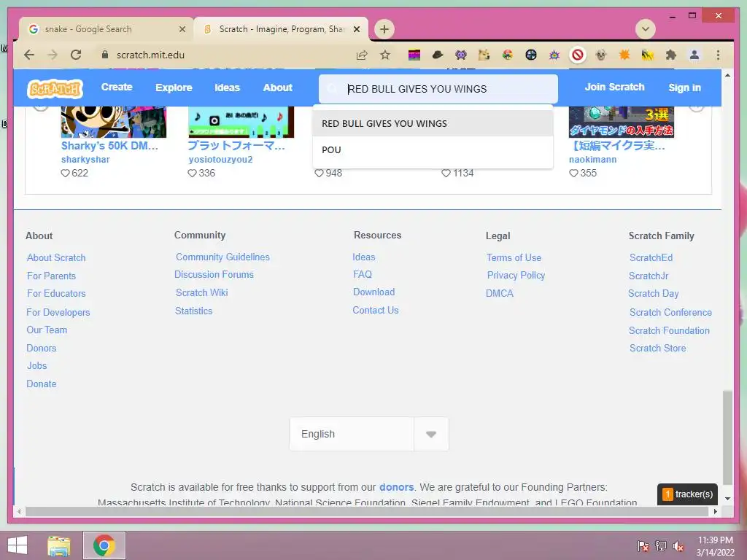Open the FAQ link
The image size is (747, 560).
click(x=363, y=274)
